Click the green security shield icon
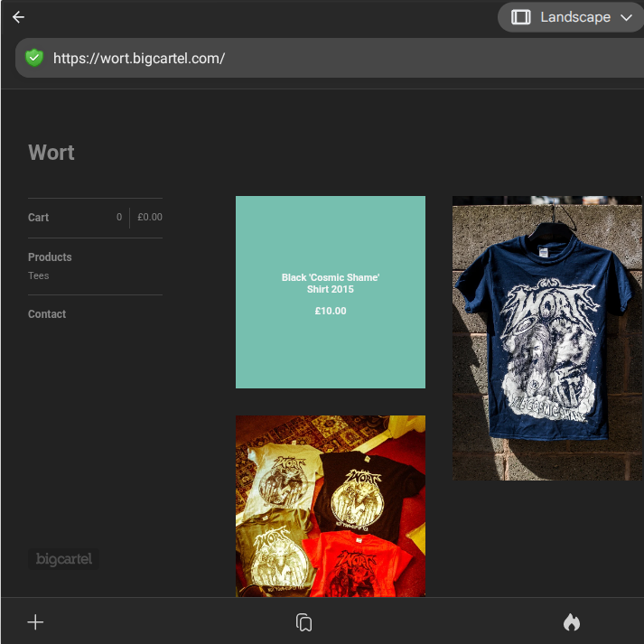Screen dimensions: 644x644 point(34,58)
